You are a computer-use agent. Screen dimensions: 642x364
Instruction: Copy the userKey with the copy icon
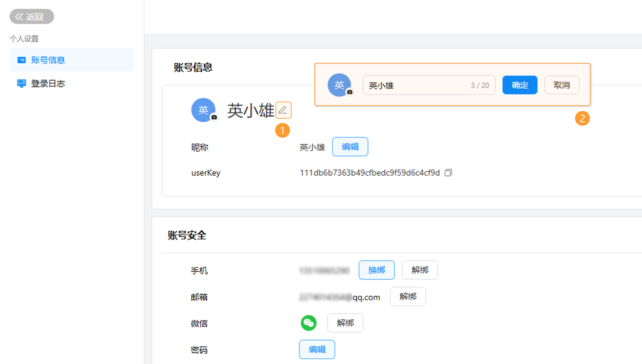(x=448, y=172)
